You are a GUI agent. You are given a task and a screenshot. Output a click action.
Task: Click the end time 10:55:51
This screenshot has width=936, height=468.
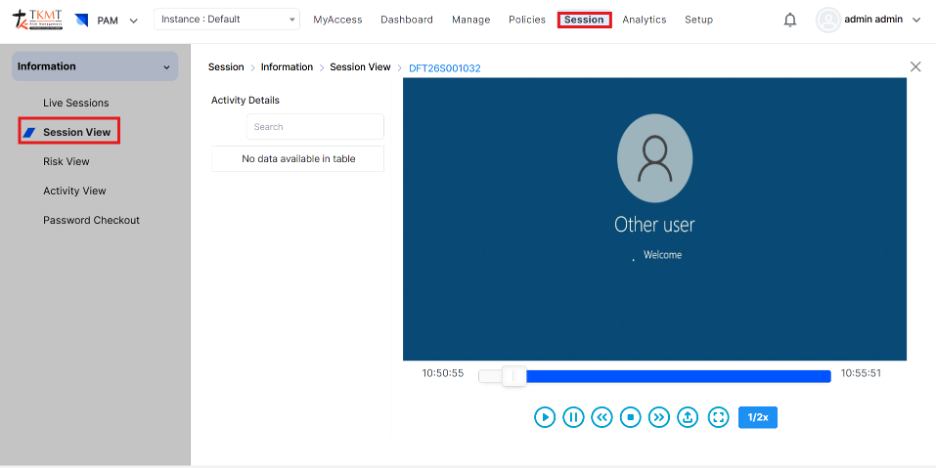[x=861, y=373]
